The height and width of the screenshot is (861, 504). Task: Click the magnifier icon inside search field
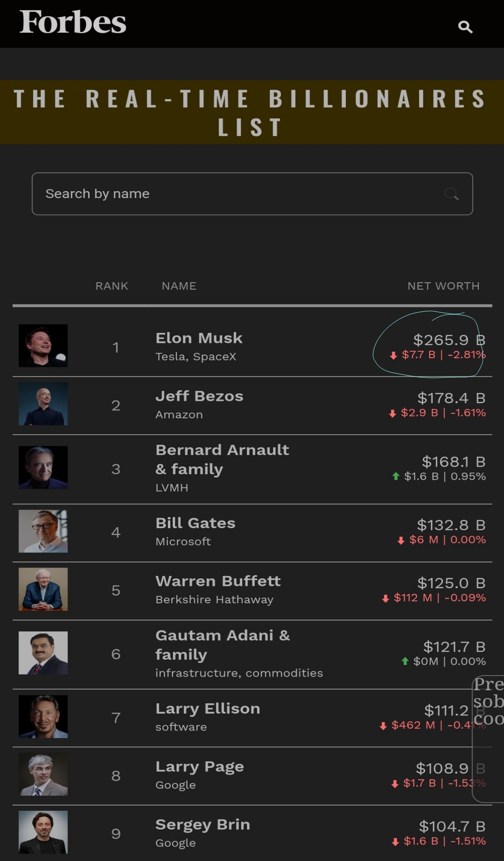451,194
